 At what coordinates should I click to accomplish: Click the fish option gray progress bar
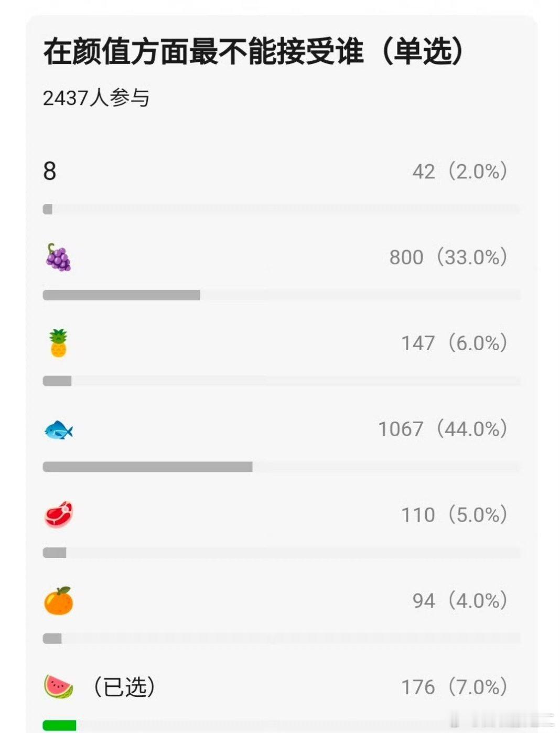coord(147,467)
